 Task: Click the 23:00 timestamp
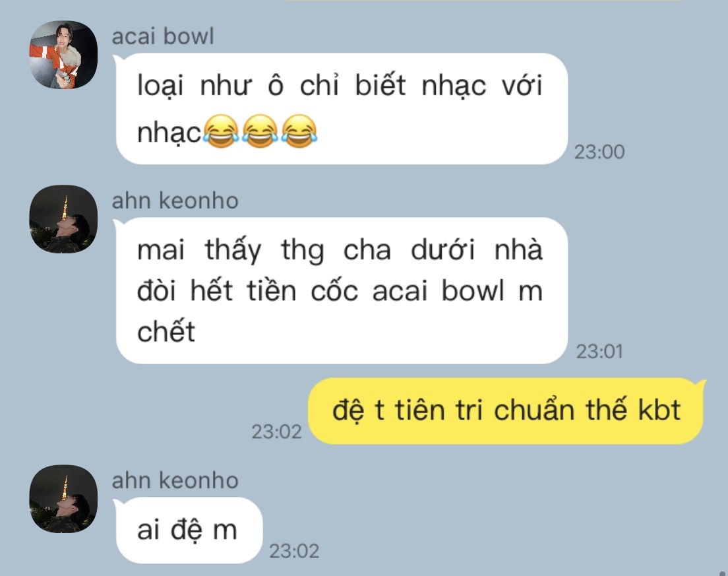(599, 152)
